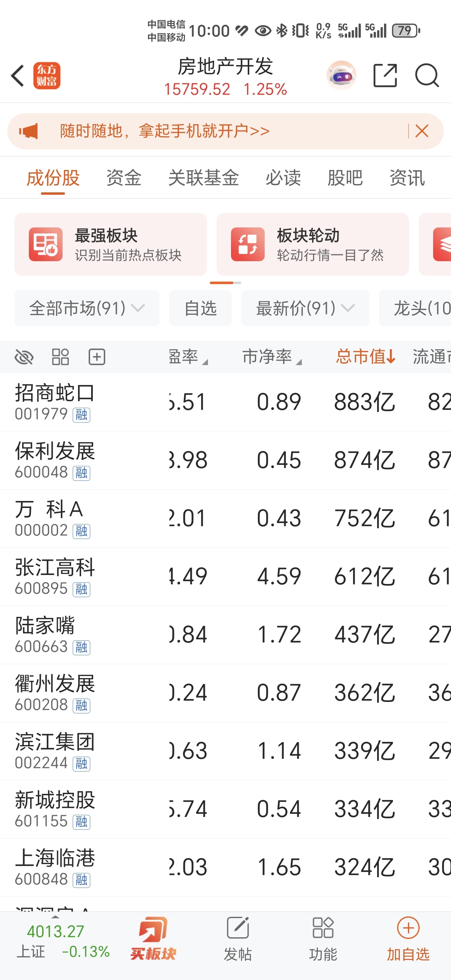Open search with the magnifier icon

pyautogui.click(x=427, y=75)
